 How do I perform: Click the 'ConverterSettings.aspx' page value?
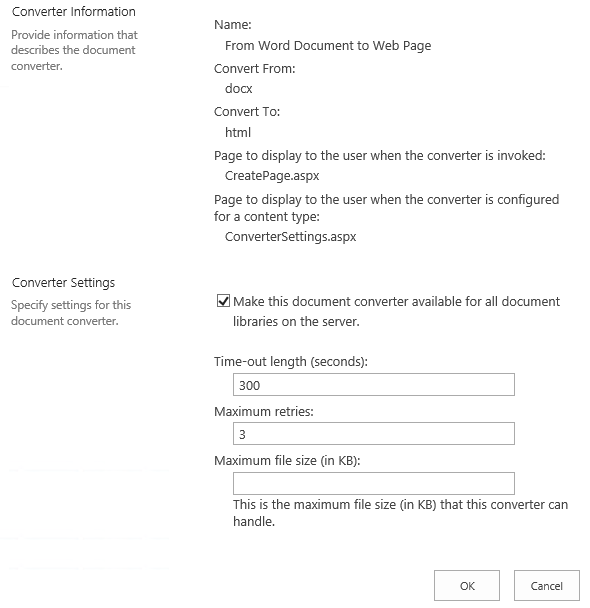tap(290, 237)
